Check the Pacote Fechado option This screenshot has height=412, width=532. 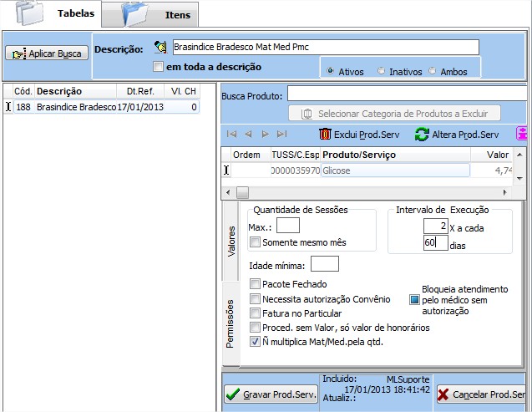tap(256, 284)
